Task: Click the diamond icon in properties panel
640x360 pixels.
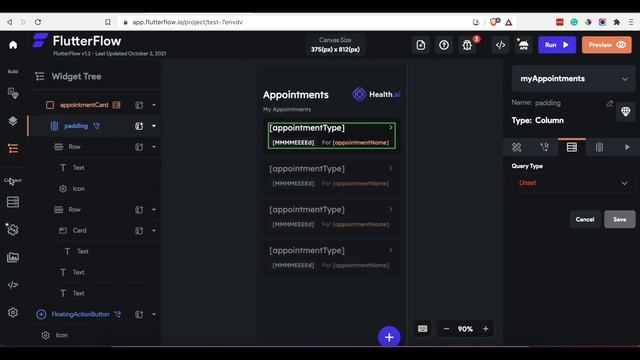Action: coord(625,111)
